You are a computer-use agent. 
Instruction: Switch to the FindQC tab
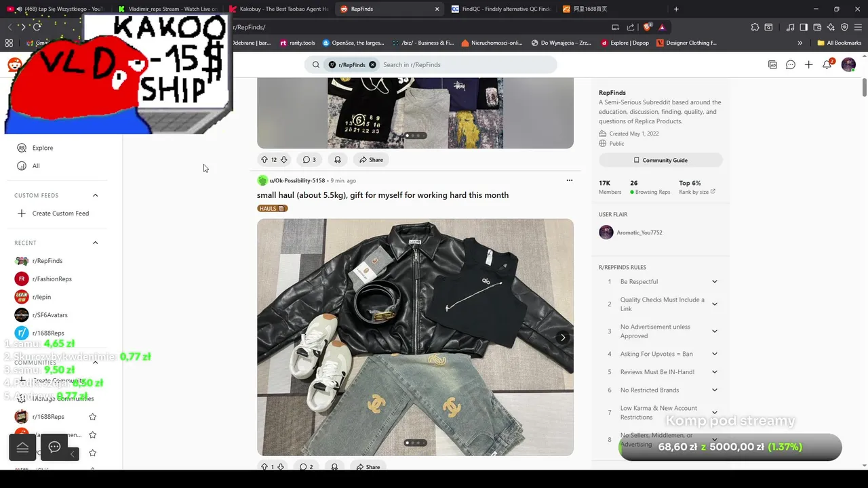coord(500,9)
